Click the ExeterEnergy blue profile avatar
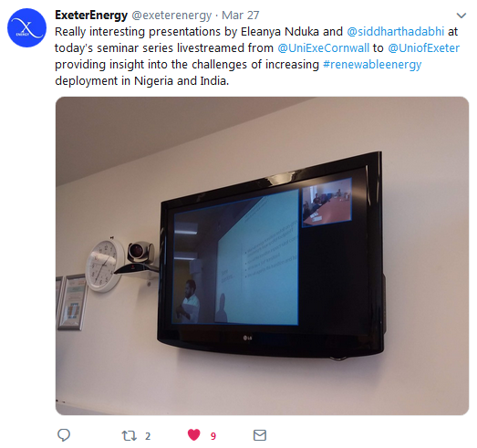 (x=27, y=27)
